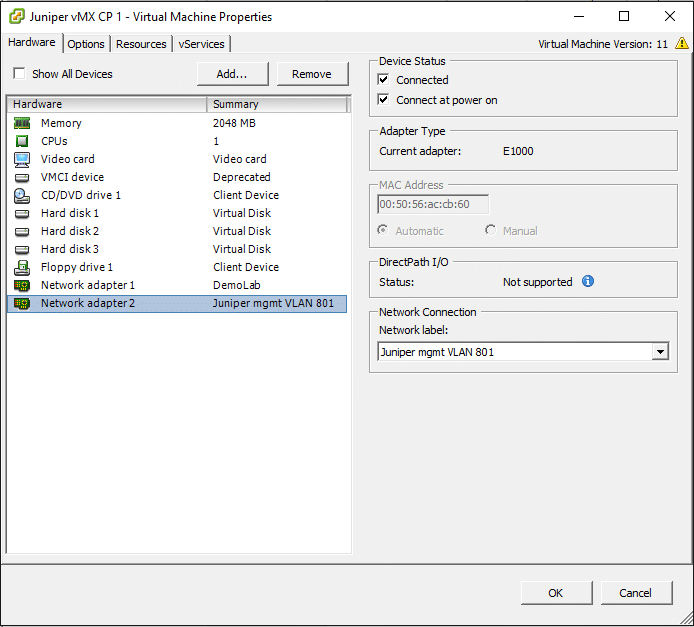694x627 pixels.
Task: Click the Hard disk 2 icon
Action: 22,231
